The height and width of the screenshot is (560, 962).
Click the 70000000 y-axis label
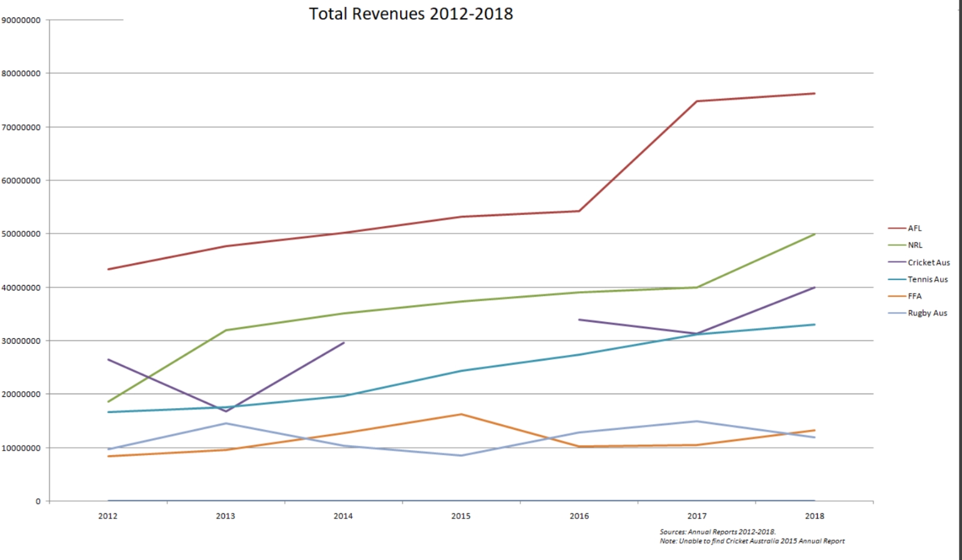(21, 127)
